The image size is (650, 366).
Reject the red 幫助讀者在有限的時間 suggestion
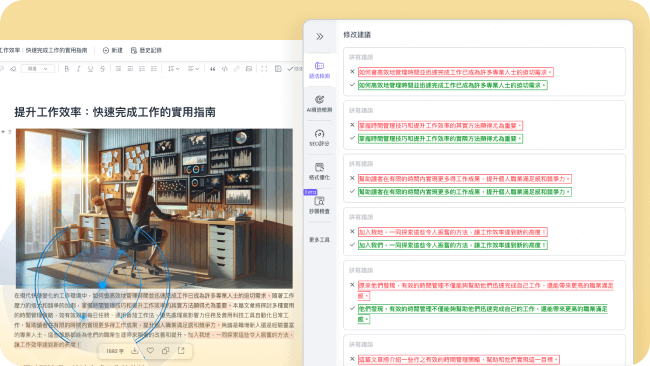click(352, 178)
